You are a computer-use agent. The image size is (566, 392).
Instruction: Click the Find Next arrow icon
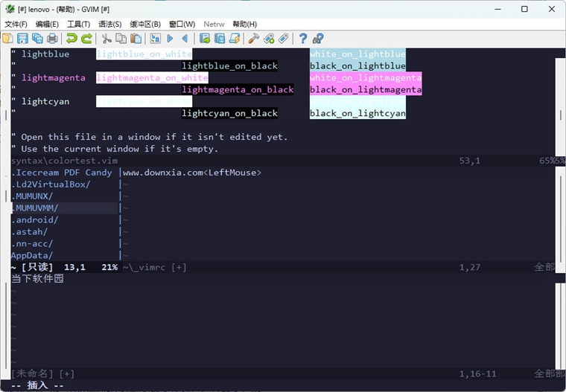click(x=170, y=38)
